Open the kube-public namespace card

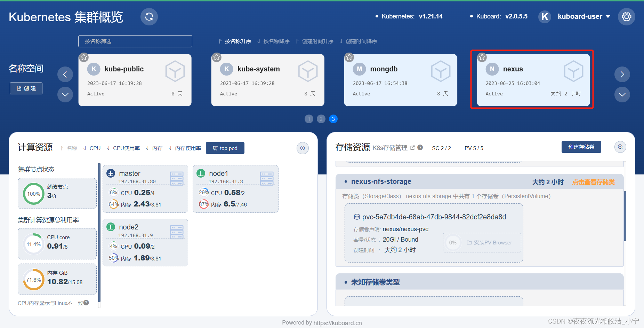[135, 80]
